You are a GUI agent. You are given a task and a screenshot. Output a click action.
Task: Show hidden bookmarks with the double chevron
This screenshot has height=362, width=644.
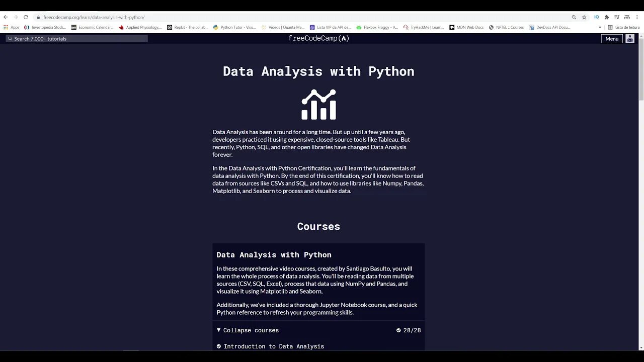600,27
